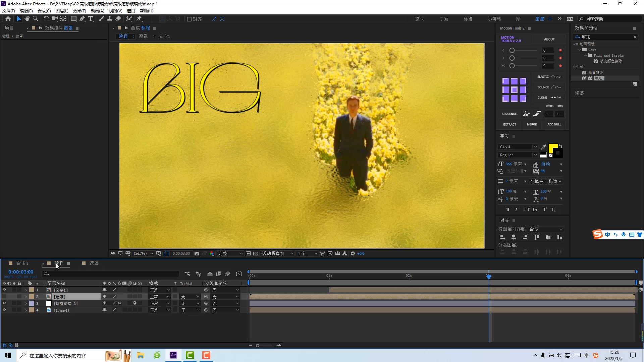This screenshot has height=362, width=644.
Task: Click the MERGE button
Action: pos(532,124)
